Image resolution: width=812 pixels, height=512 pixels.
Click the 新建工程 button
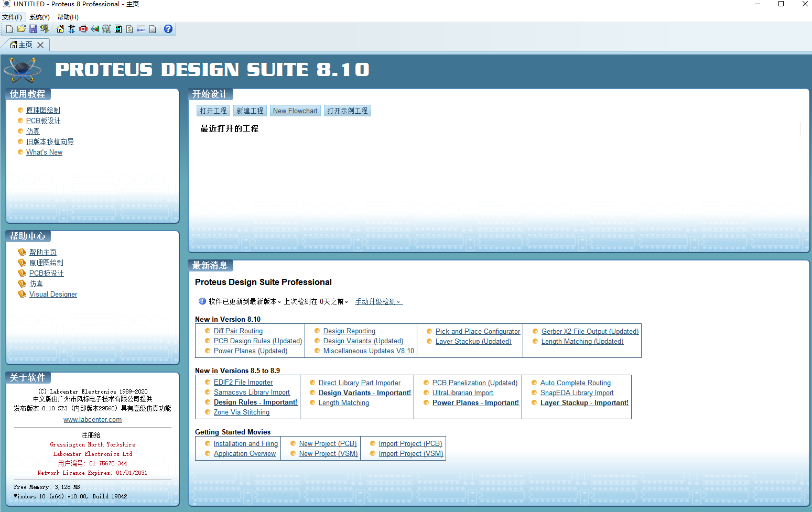250,111
